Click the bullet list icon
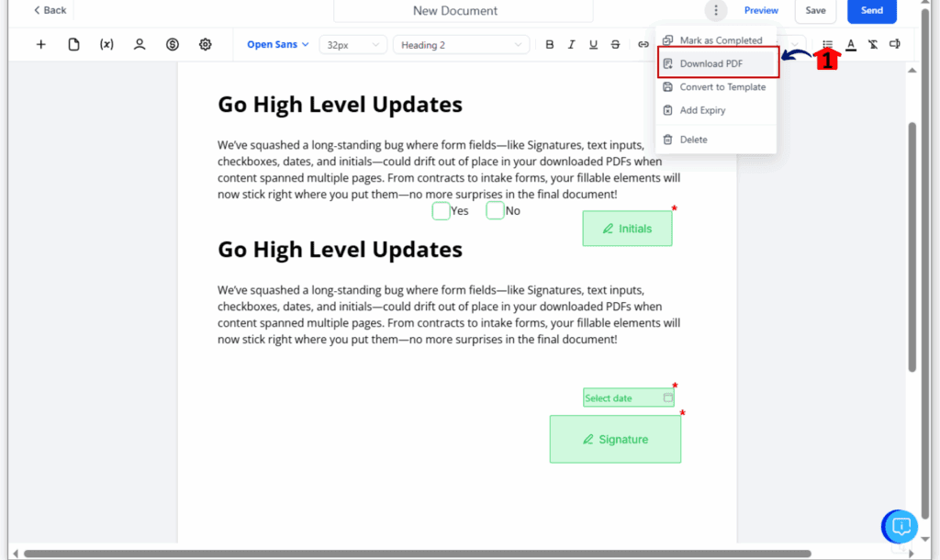The height and width of the screenshot is (560, 940). (827, 44)
